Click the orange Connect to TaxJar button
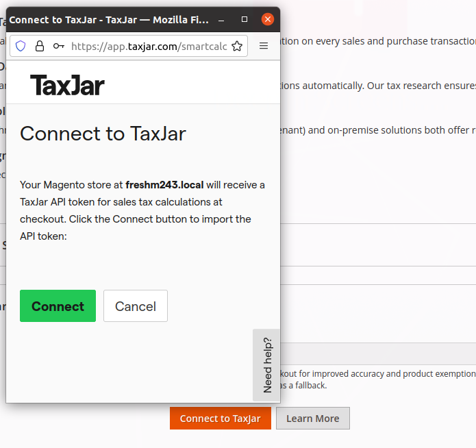476x448 pixels. point(220,419)
